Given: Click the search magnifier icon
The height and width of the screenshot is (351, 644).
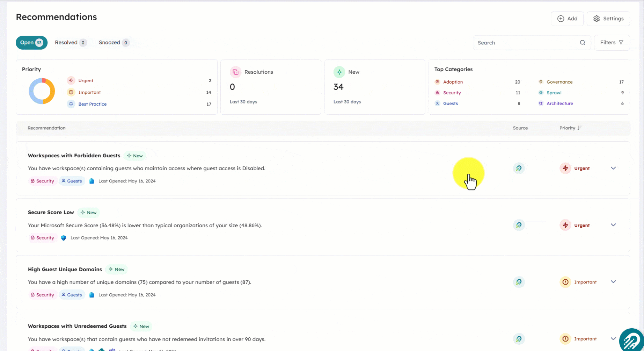Looking at the screenshot, I should 582,42.
